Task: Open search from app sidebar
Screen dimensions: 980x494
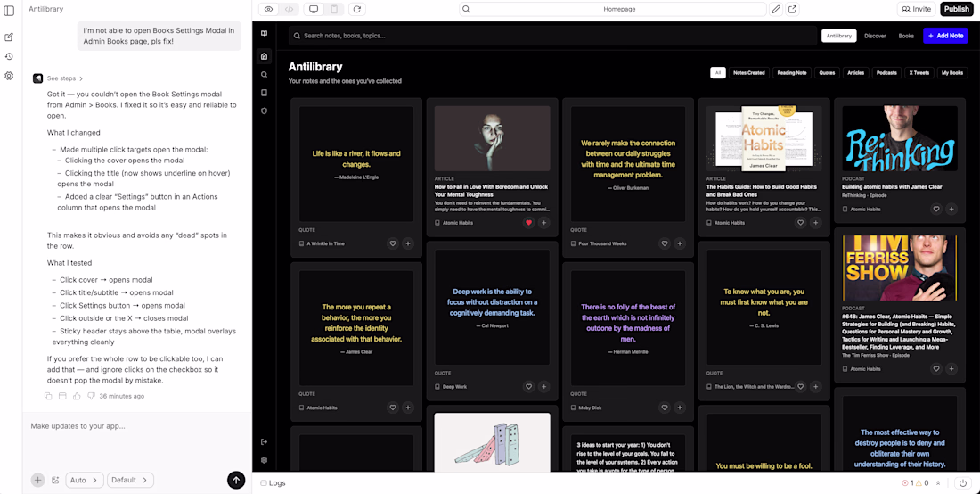Action: point(265,74)
